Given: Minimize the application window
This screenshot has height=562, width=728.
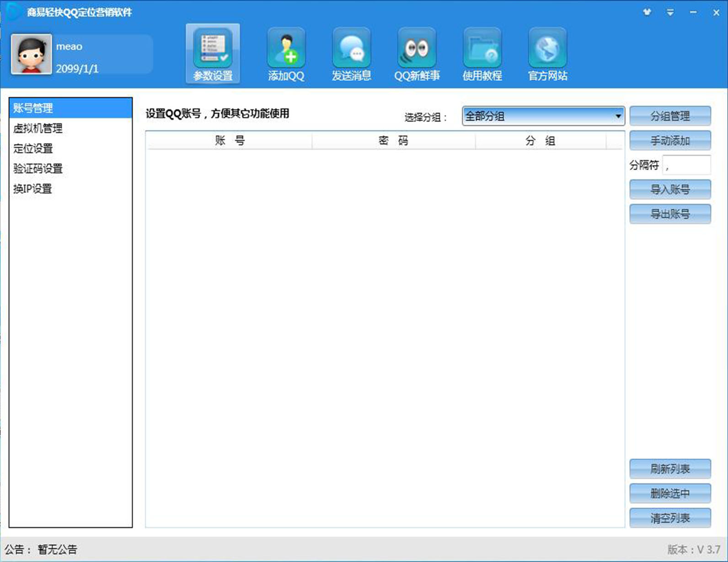Looking at the screenshot, I should coord(693,12).
